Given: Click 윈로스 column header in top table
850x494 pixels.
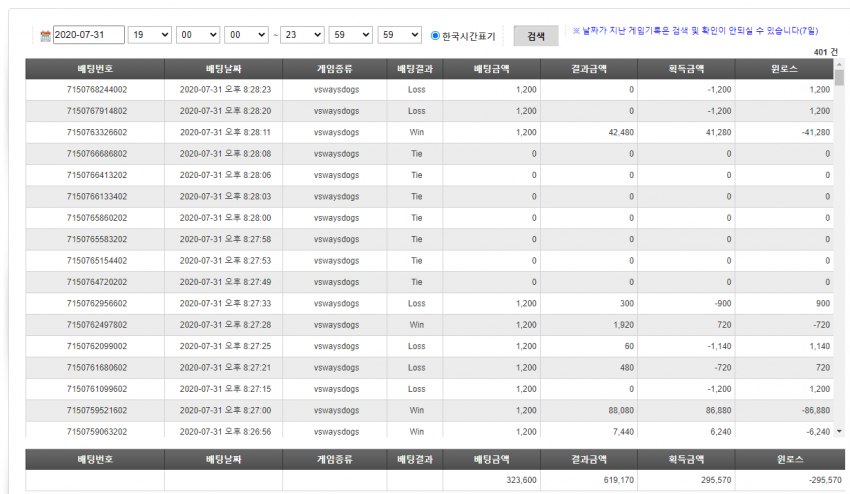Looking at the screenshot, I should 784,69.
